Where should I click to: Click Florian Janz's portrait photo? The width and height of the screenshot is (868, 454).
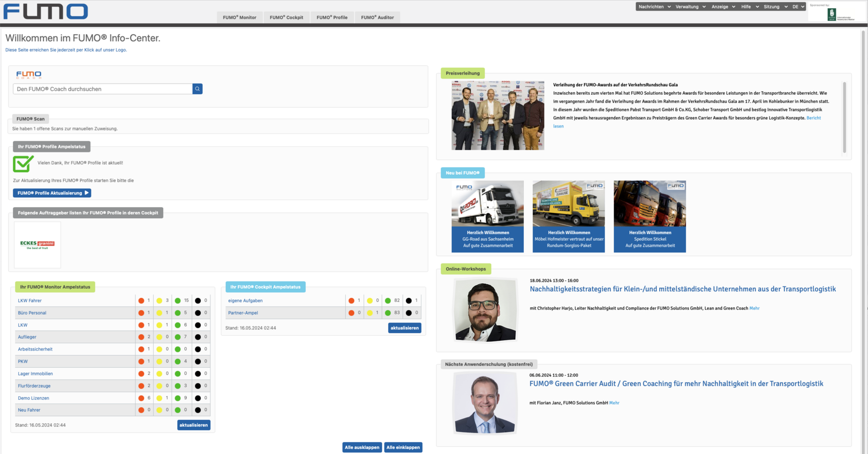click(485, 403)
